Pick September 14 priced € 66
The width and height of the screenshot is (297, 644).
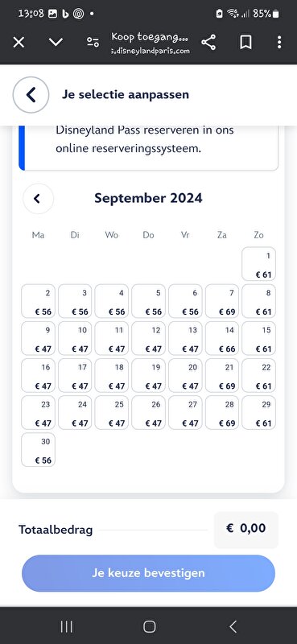click(x=222, y=338)
